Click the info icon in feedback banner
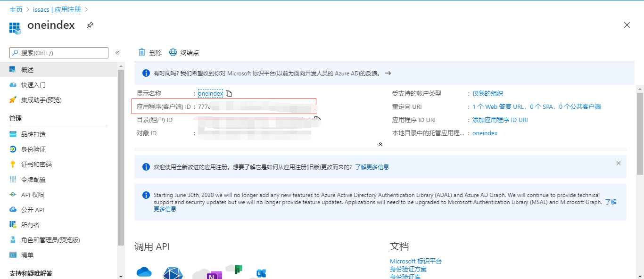 (x=146, y=73)
